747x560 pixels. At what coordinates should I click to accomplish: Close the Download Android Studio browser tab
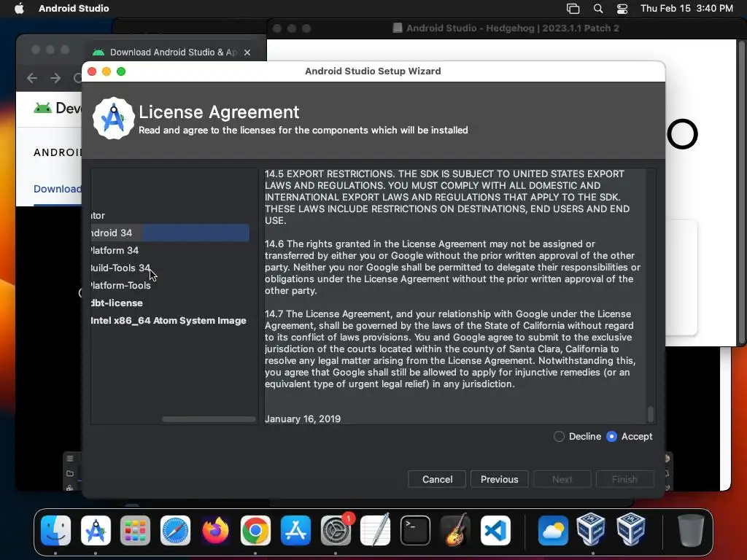tap(247, 52)
